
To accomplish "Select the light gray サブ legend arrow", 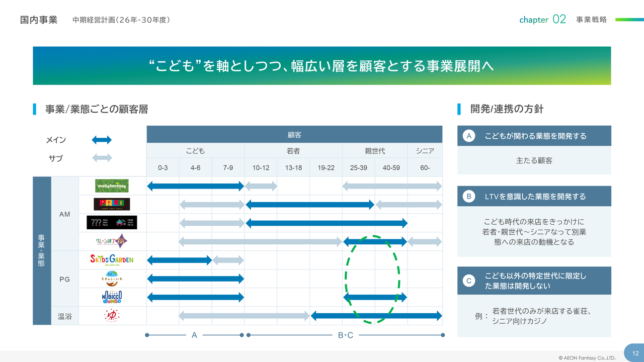I will (x=102, y=158).
